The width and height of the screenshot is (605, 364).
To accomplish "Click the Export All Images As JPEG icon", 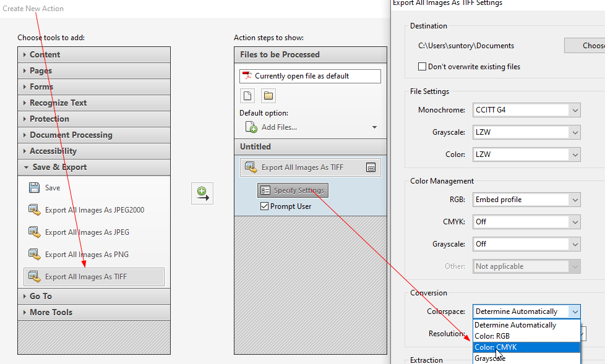I will 35,232.
